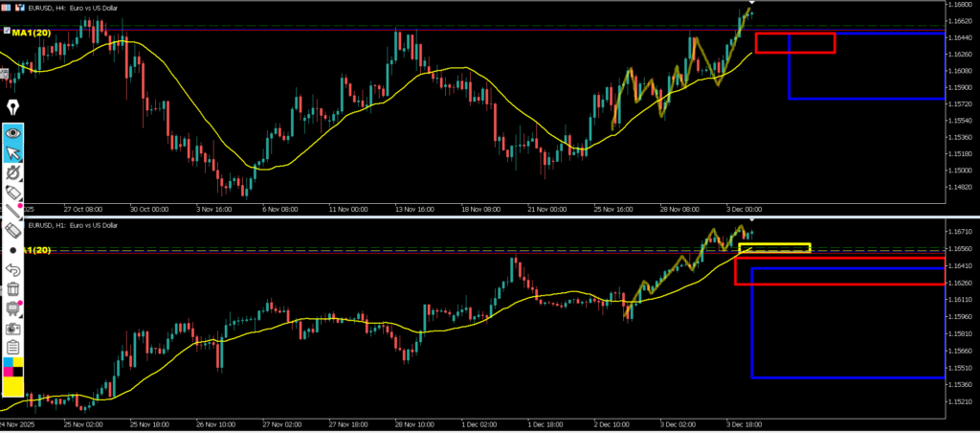
Task: Click the trash can delete icon
Action: tap(13, 288)
